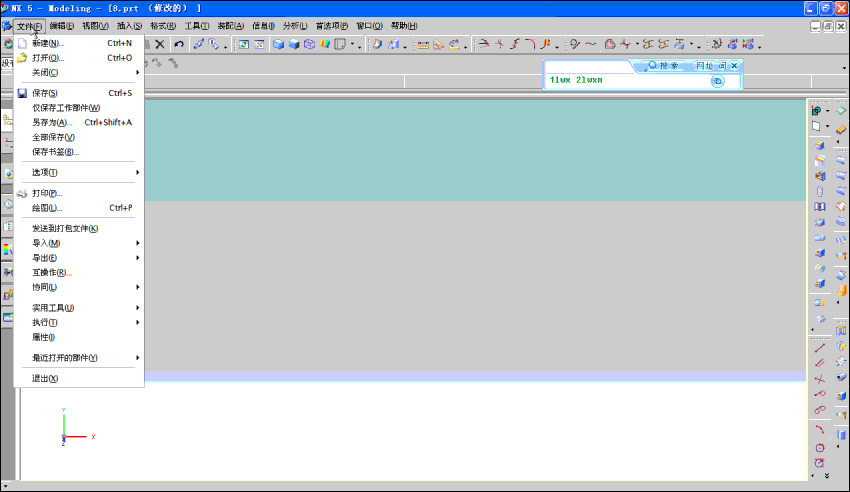Click the ruler measure distance icon
Image resolution: width=850 pixels, height=492 pixels.
point(423,45)
